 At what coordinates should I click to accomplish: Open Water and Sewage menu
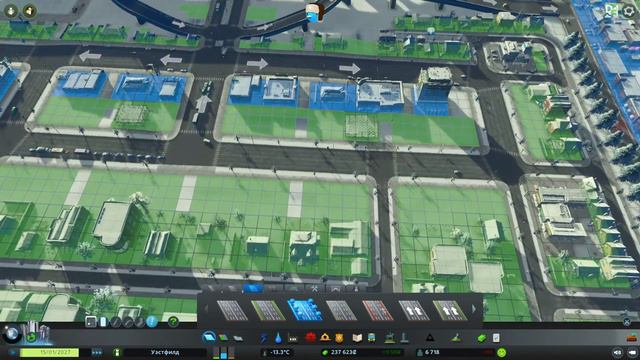click(x=278, y=338)
